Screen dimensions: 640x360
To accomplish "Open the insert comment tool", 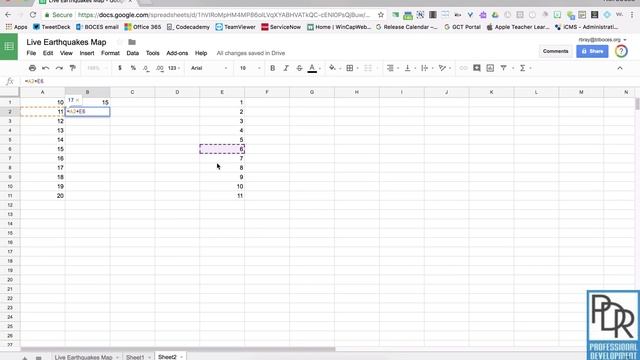I will [x=477, y=68].
